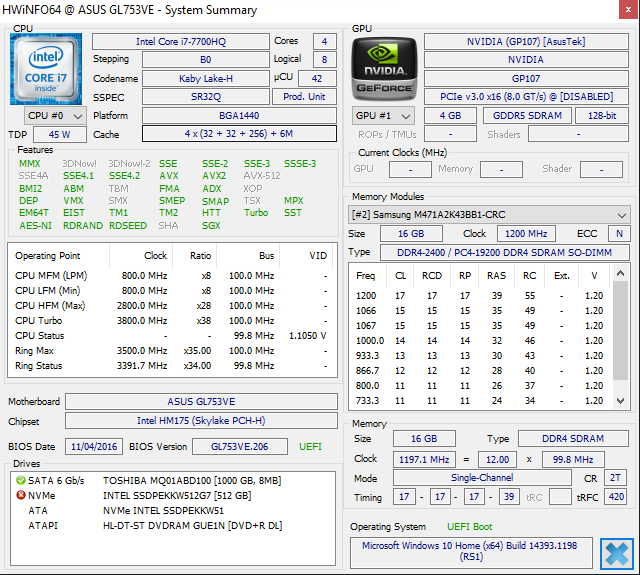This screenshot has height=575, width=640.
Task: Click the PCIe v3.0 x16 DISABLED field
Action: (526, 97)
